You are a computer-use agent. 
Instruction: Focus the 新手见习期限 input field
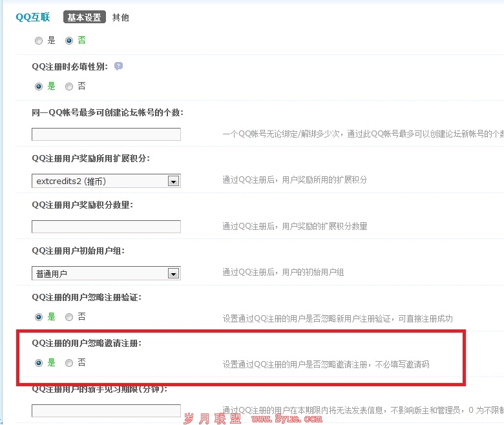click(106, 411)
